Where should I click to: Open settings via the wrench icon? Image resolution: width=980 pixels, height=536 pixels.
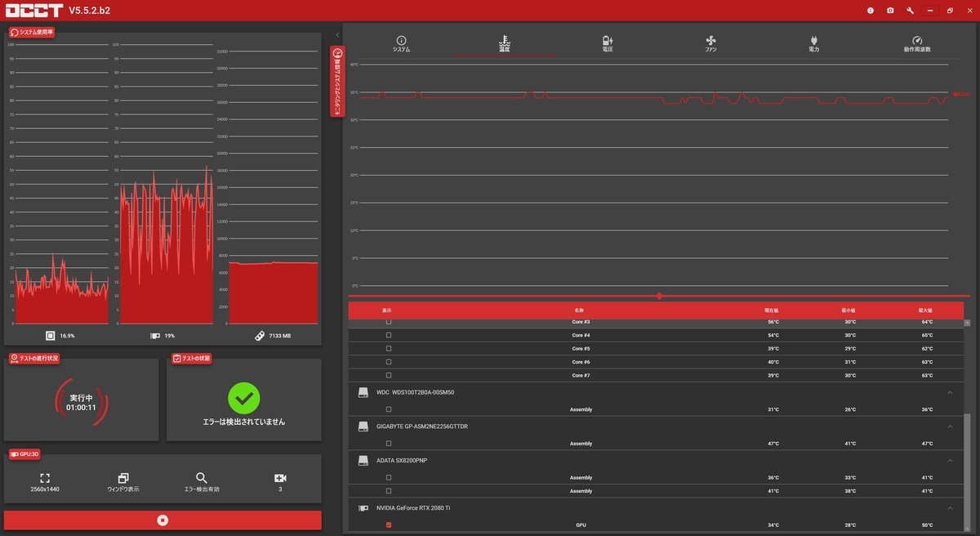tap(910, 11)
